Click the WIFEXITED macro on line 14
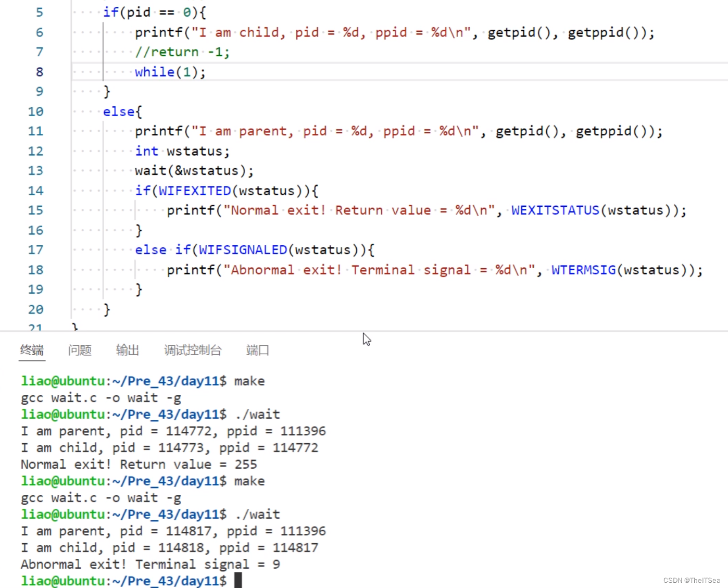This screenshot has height=588, width=728. (195, 191)
